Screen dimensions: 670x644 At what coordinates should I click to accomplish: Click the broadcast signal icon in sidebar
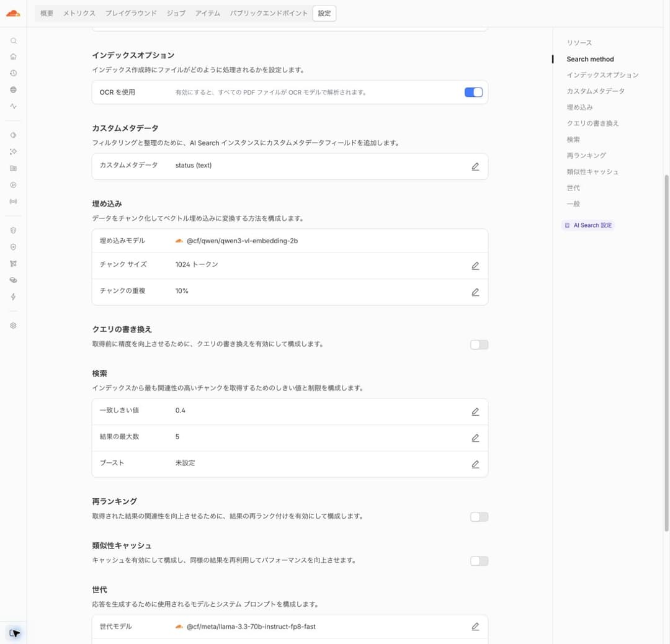coord(13,201)
